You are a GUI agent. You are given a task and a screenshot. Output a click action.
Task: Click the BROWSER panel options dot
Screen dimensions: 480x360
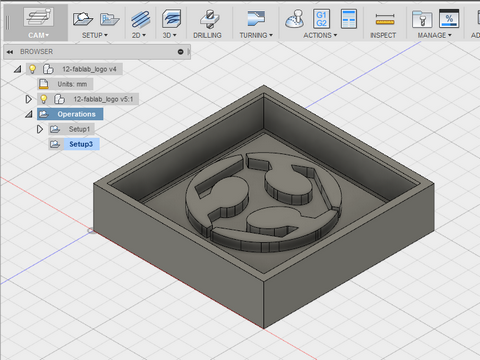(x=181, y=52)
